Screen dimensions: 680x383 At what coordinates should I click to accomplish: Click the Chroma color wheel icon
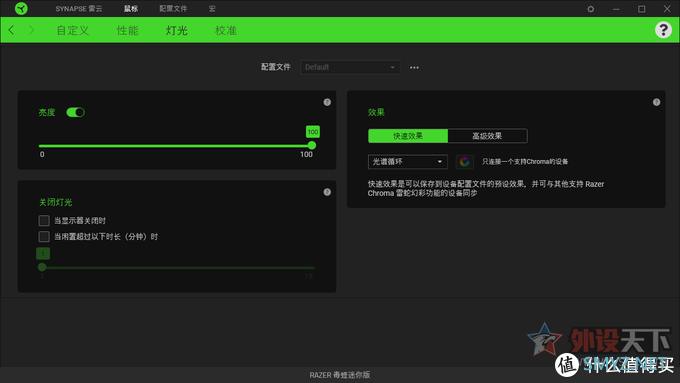point(464,162)
